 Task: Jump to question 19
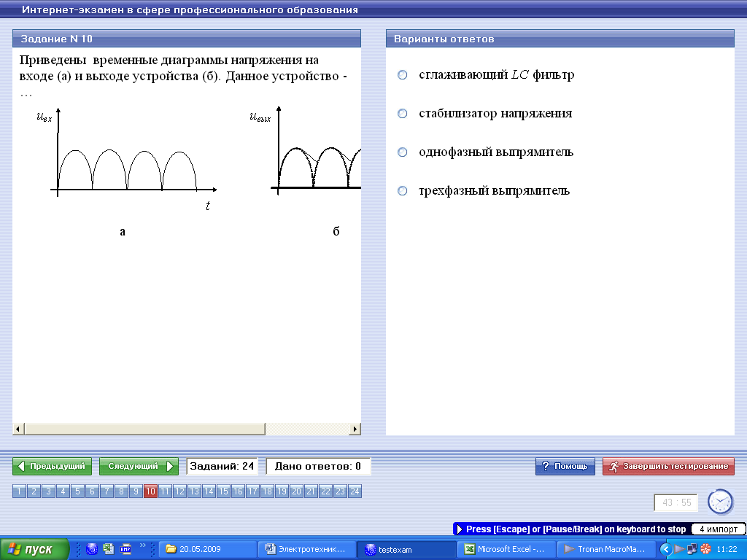[282, 491]
